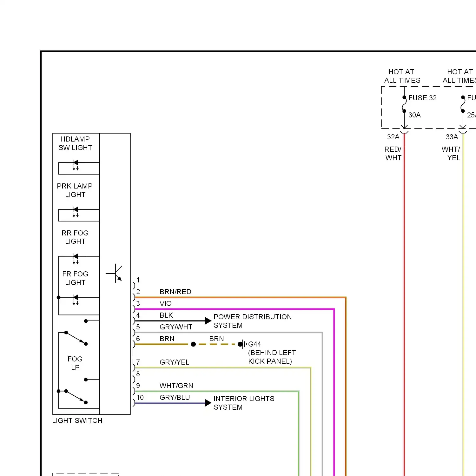Click the 32A connector terminal label
The height and width of the screenshot is (476, 476).
pyautogui.click(x=393, y=137)
